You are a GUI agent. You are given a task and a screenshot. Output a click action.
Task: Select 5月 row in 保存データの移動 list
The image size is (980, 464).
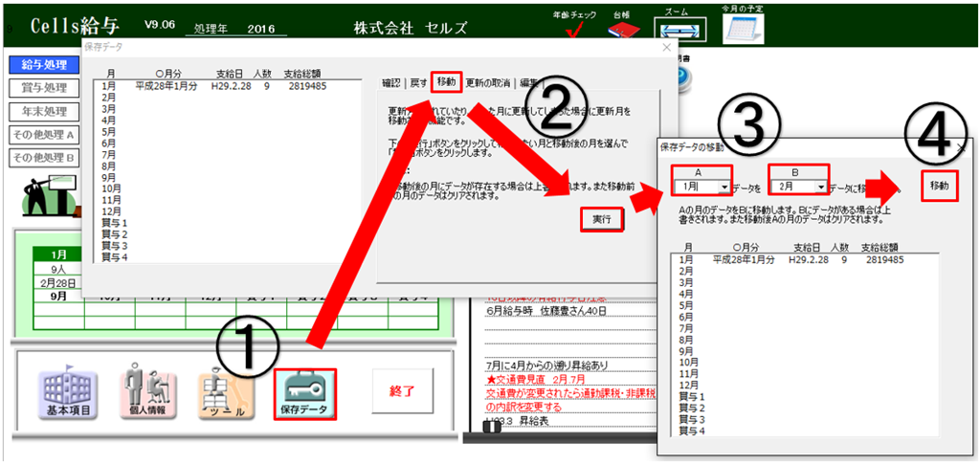(804, 305)
